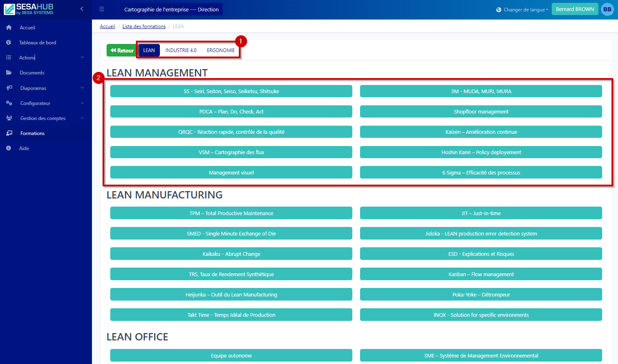Follow the Liste des formations breadcrumb link
This screenshot has height=364, width=618.
pos(144,26)
